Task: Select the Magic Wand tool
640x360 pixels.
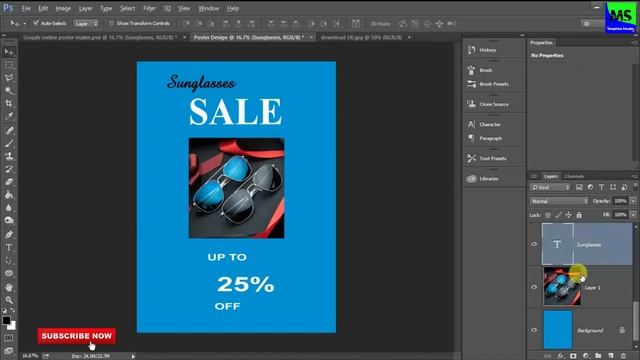Action: click(9, 91)
